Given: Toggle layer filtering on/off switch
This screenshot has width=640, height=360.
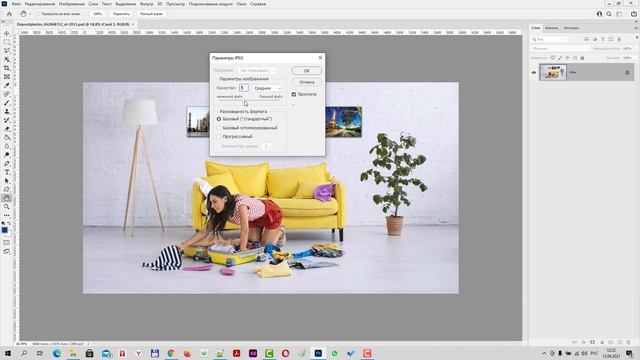Looking at the screenshot, I should point(637,38).
